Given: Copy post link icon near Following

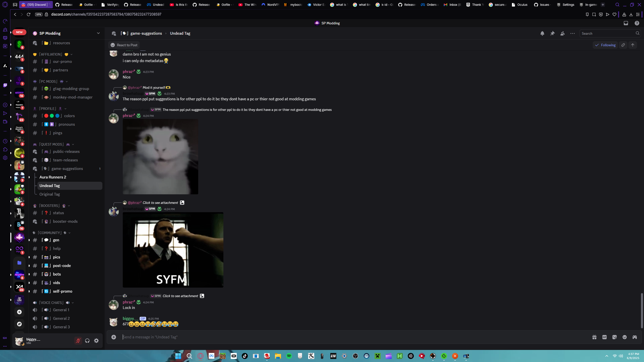Looking at the screenshot, I should point(623,45).
